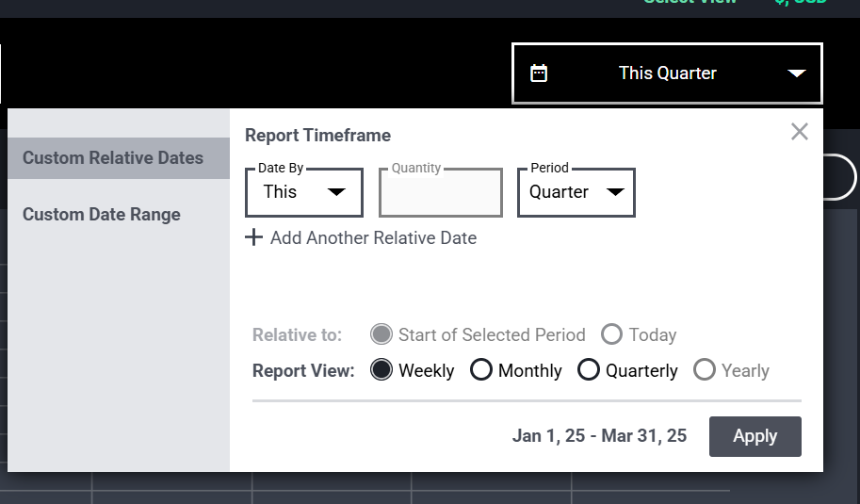Choose Start of Selected Period option
Viewport: 860px width, 504px height.
(381, 334)
